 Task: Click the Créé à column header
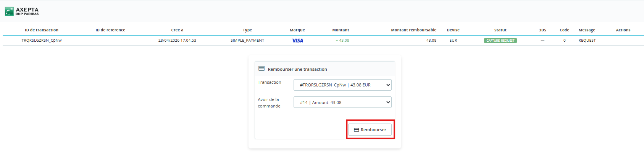tap(177, 30)
